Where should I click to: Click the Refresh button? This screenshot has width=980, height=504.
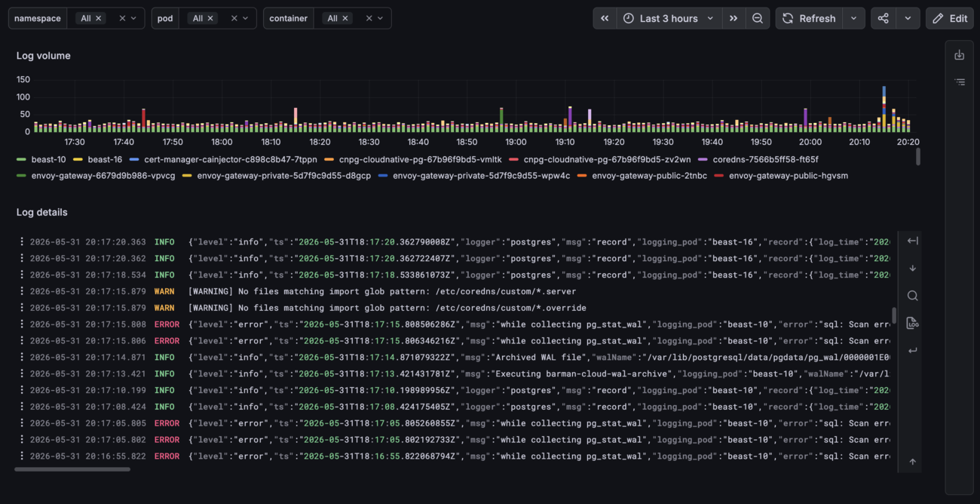point(810,18)
